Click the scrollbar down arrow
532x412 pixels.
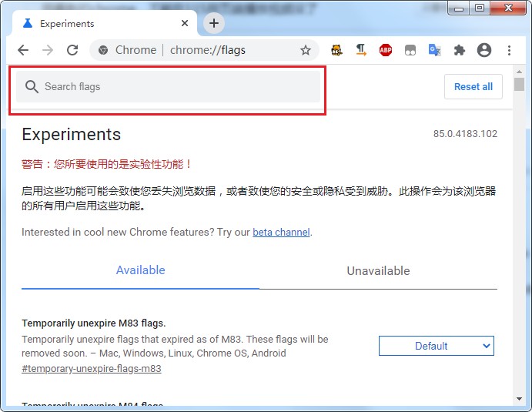click(519, 399)
